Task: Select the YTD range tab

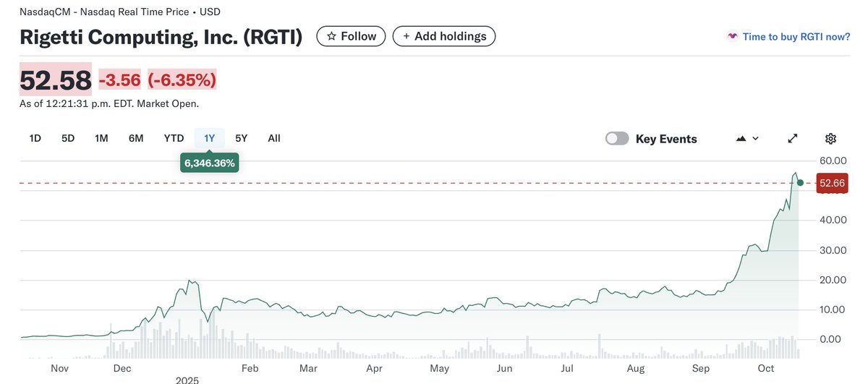Action: pyautogui.click(x=174, y=138)
